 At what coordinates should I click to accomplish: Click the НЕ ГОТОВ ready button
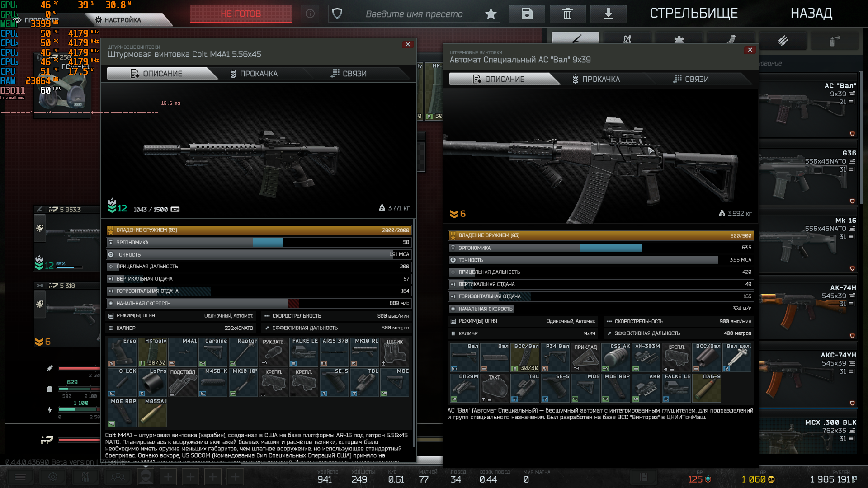click(241, 14)
